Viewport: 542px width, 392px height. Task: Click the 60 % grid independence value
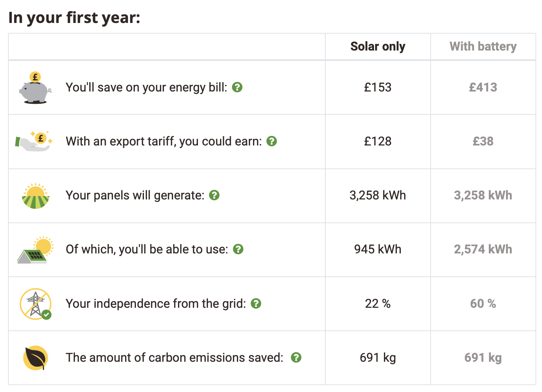point(483,304)
